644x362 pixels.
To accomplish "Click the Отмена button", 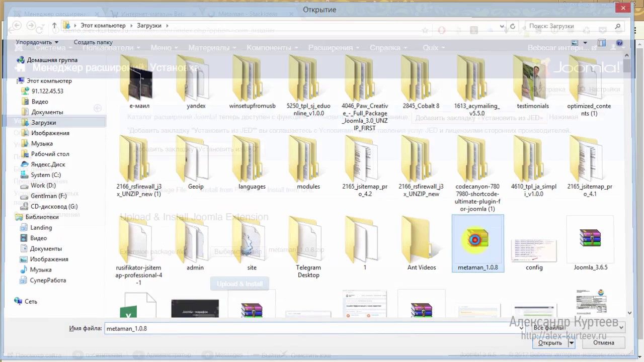I will coord(603,343).
